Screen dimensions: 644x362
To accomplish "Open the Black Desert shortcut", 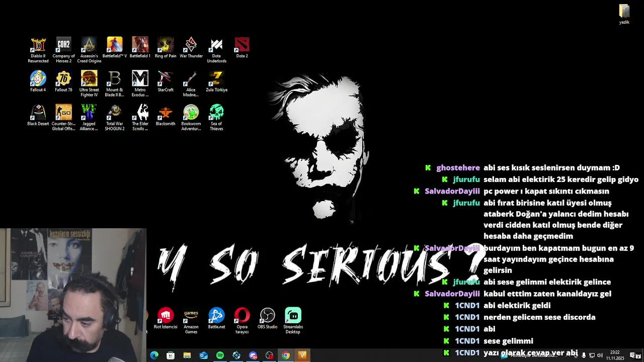I will [x=38, y=115].
